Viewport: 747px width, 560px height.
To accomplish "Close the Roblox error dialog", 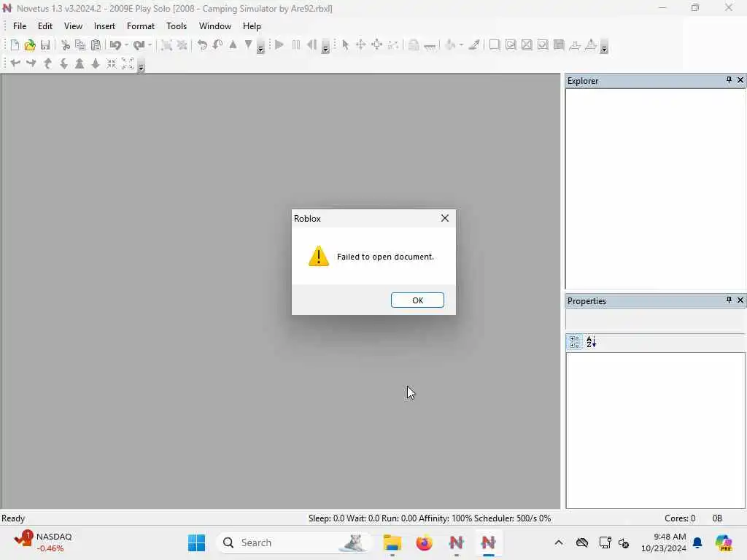I will pyautogui.click(x=445, y=218).
